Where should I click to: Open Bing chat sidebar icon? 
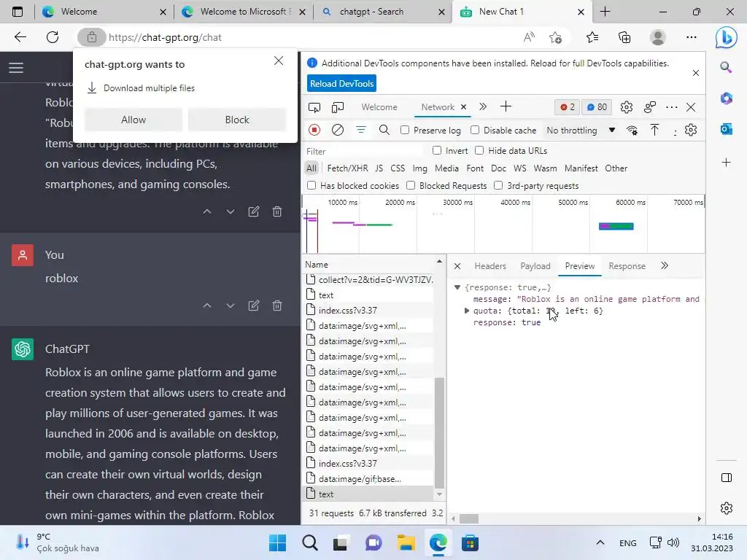pyautogui.click(x=726, y=38)
